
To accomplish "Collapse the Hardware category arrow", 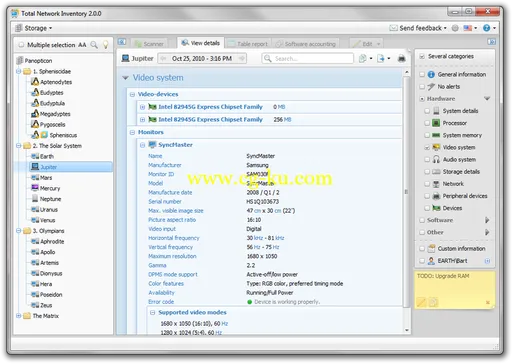I will (x=487, y=99).
